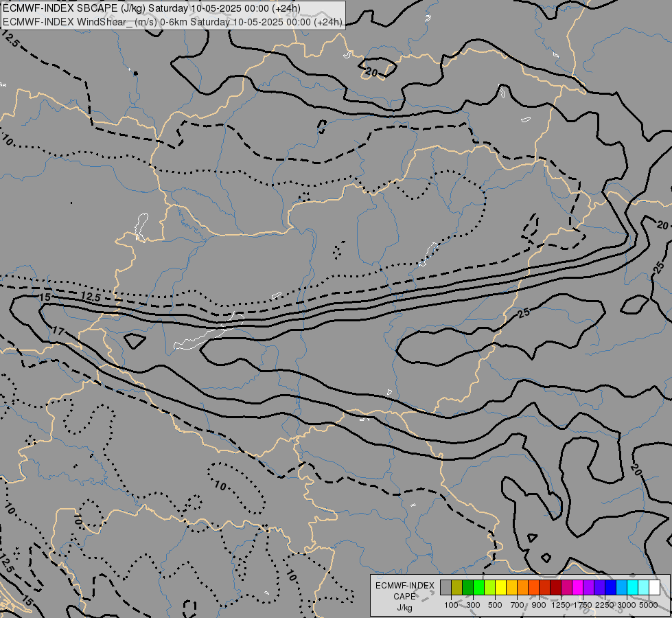Click the '100' legend tick label
The image size is (672, 618).
(451, 605)
